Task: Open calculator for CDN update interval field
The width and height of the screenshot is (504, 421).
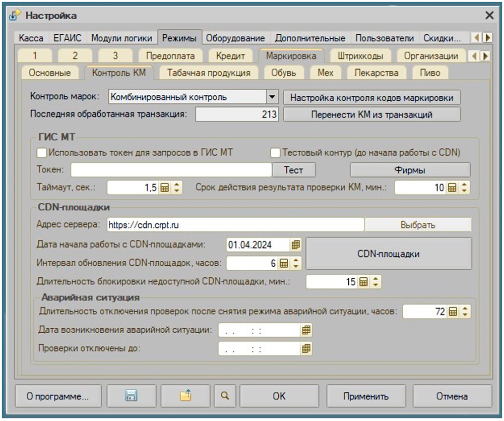Action: [x=284, y=263]
